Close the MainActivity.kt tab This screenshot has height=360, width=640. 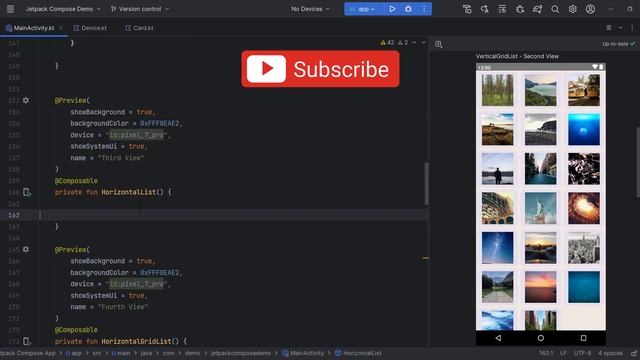point(61,28)
